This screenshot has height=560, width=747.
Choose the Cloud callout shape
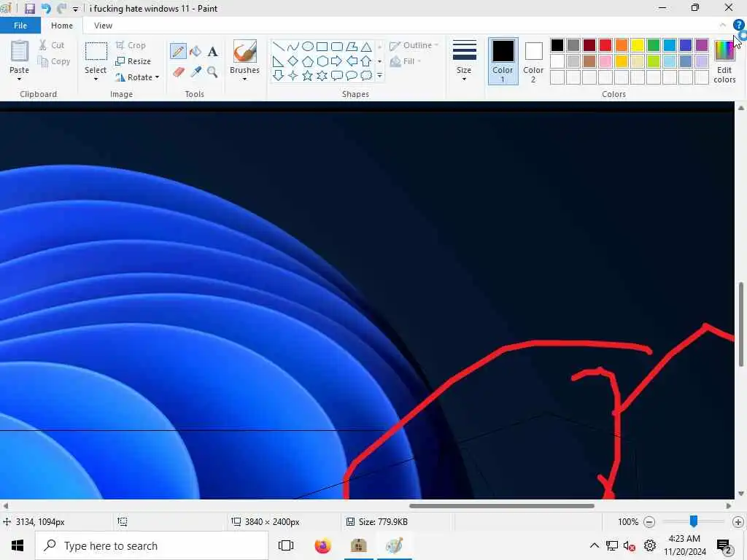point(366,75)
